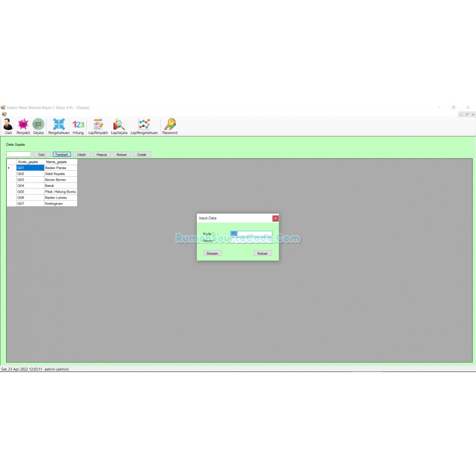The image size is (476, 476).
Task: Close the Gejala MDI child window
Action: (x=473, y=115)
